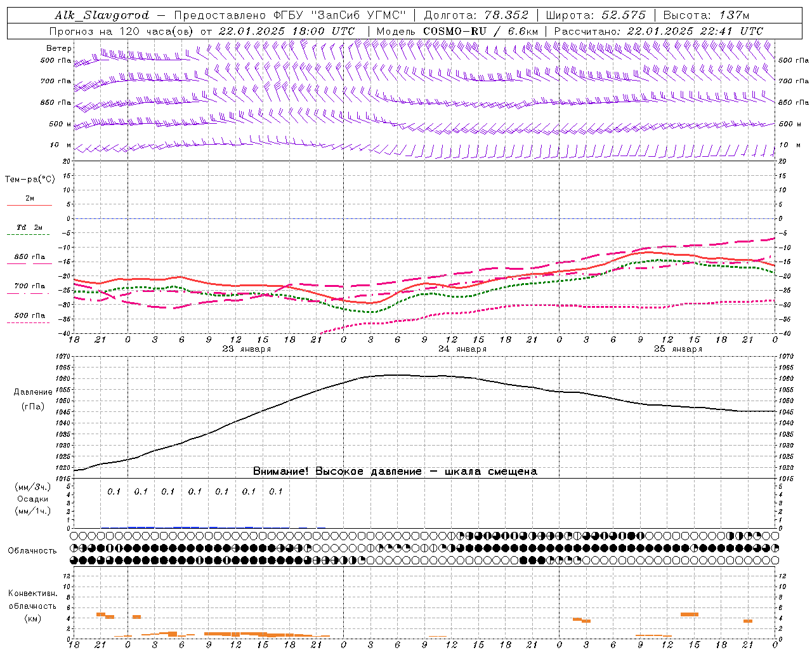Click orange convective bar near 15h on 25 января
This screenshot has height=650, width=812.
pos(690,614)
